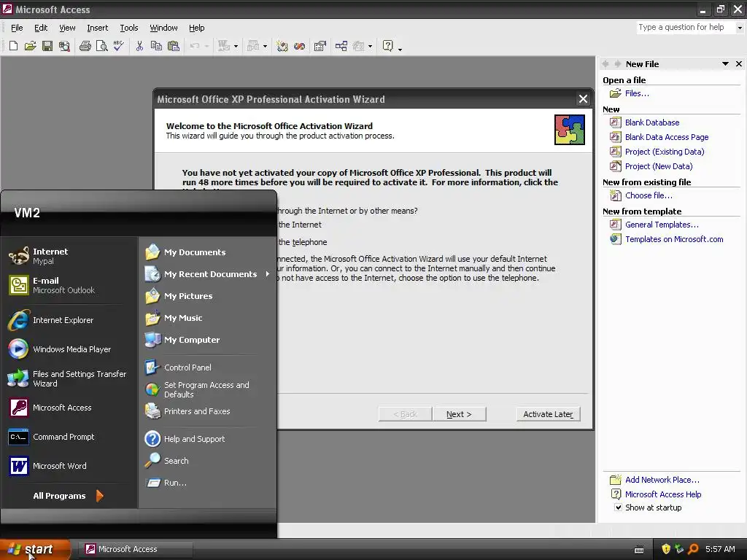747x560 pixels.
Task: Click the General Templates link
Action: [662, 225]
